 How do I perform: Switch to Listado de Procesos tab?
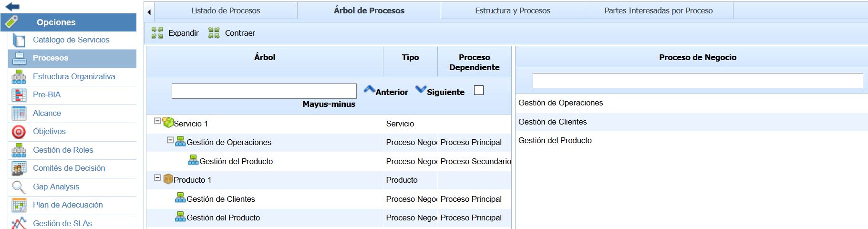point(226,10)
